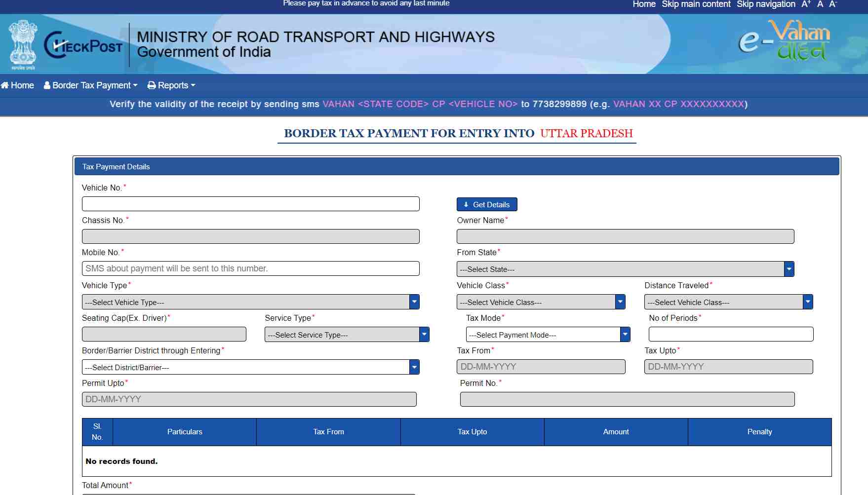Click the Get Details button

[x=486, y=204]
